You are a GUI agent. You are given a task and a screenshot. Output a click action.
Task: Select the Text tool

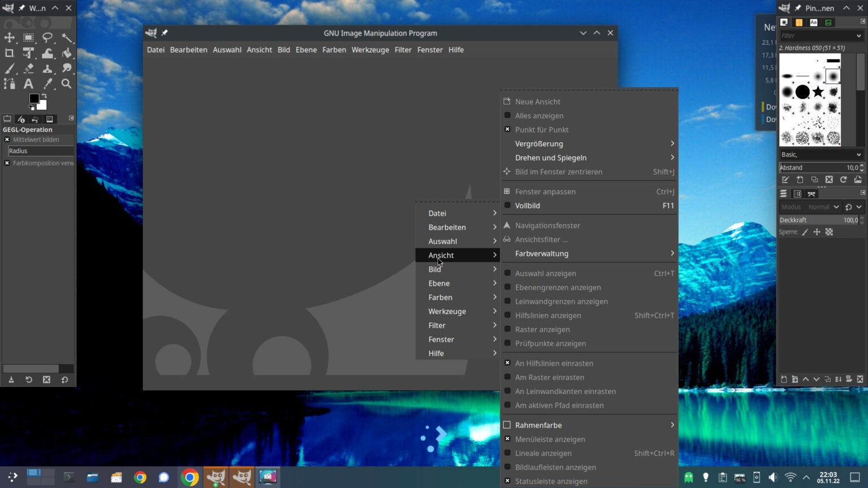click(x=28, y=84)
